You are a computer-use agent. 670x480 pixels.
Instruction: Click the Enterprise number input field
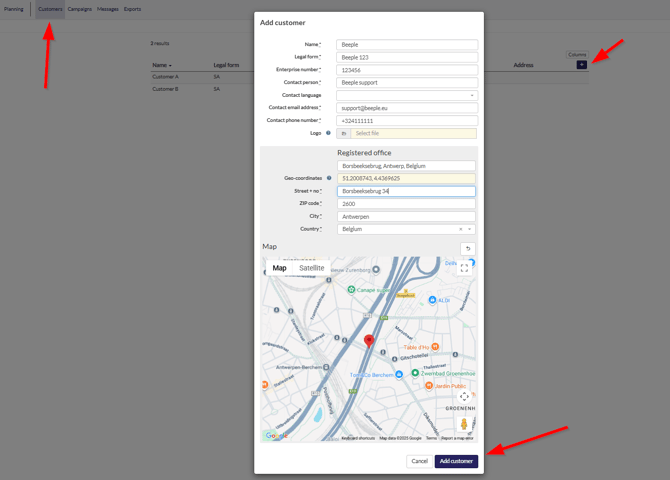(407, 70)
